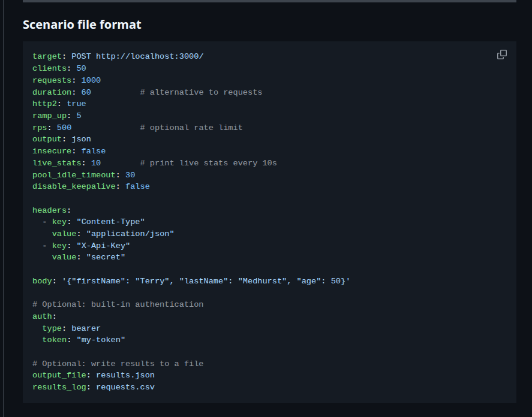Click the 'clients: 50' line

(x=59, y=68)
